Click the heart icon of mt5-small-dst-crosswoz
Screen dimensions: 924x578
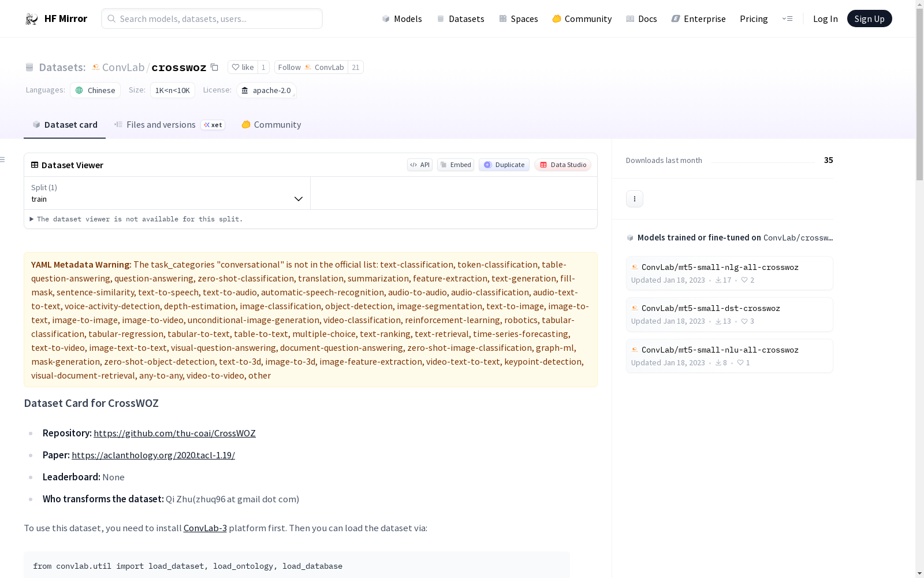coord(744,321)
